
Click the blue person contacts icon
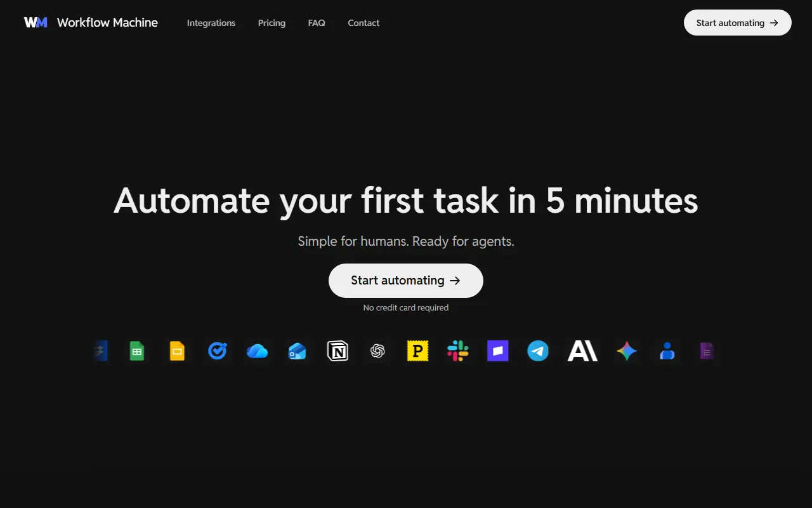pos(667,351)
